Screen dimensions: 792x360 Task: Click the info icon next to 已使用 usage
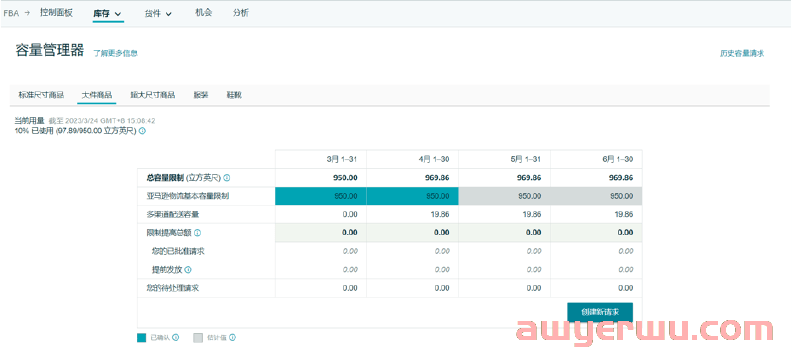[x=142, y=131]
